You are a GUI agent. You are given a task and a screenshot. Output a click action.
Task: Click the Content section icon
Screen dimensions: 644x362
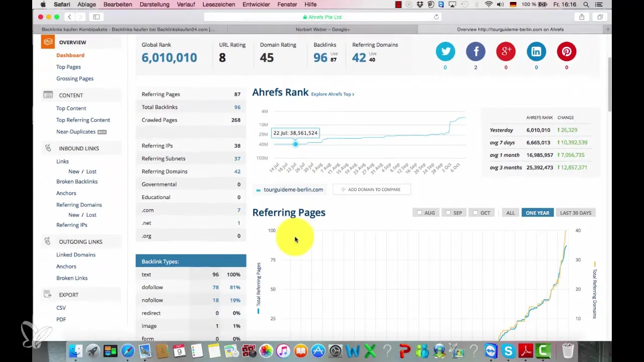coord(48,95)
